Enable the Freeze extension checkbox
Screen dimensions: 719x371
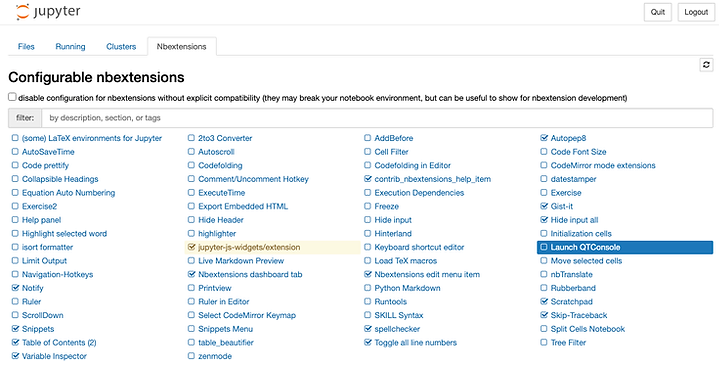367,206
